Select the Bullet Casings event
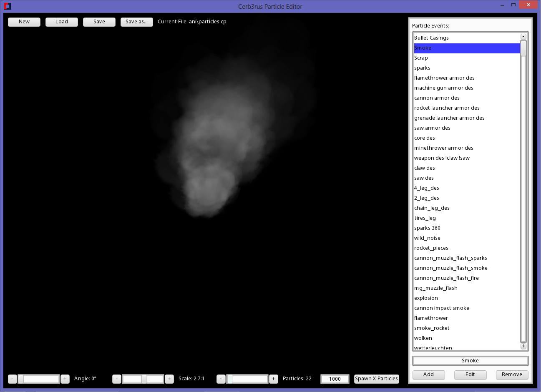Screen dimensions: 541x392 click(431, 38)
